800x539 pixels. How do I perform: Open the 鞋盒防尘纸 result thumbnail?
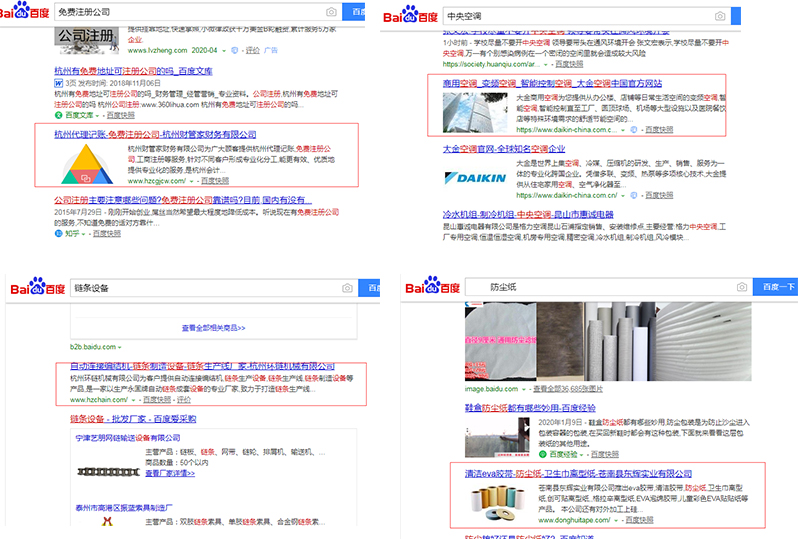[497, 437]
